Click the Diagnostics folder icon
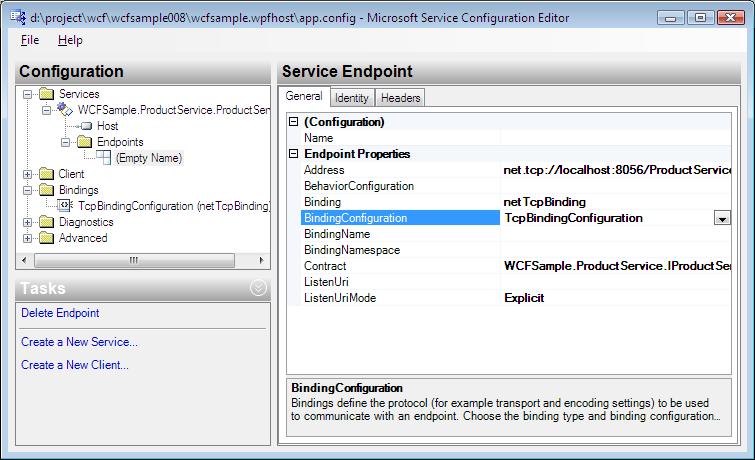 tap(47, 222)
